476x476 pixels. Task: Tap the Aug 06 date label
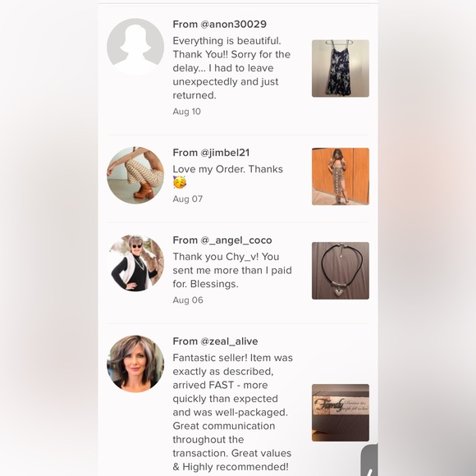188,300
